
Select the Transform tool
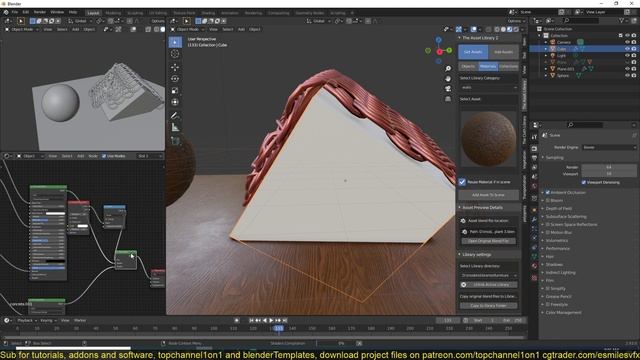click(175, 102)
